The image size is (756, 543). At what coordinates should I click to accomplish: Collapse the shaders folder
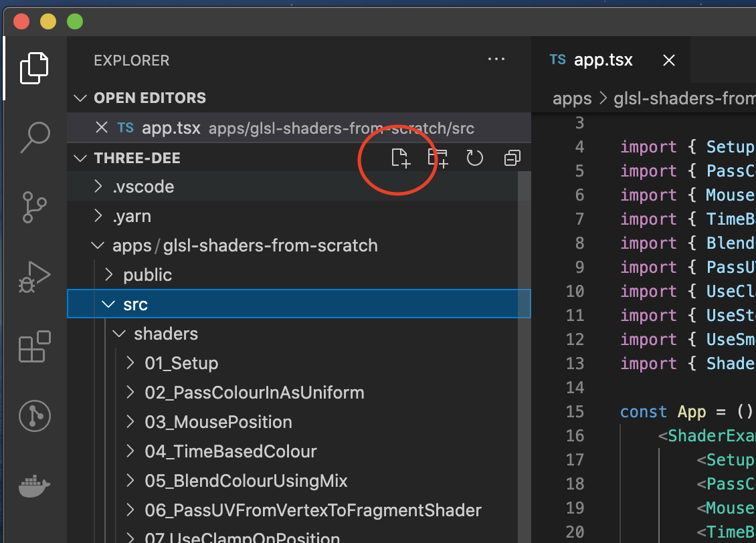(x=118, y=333)
